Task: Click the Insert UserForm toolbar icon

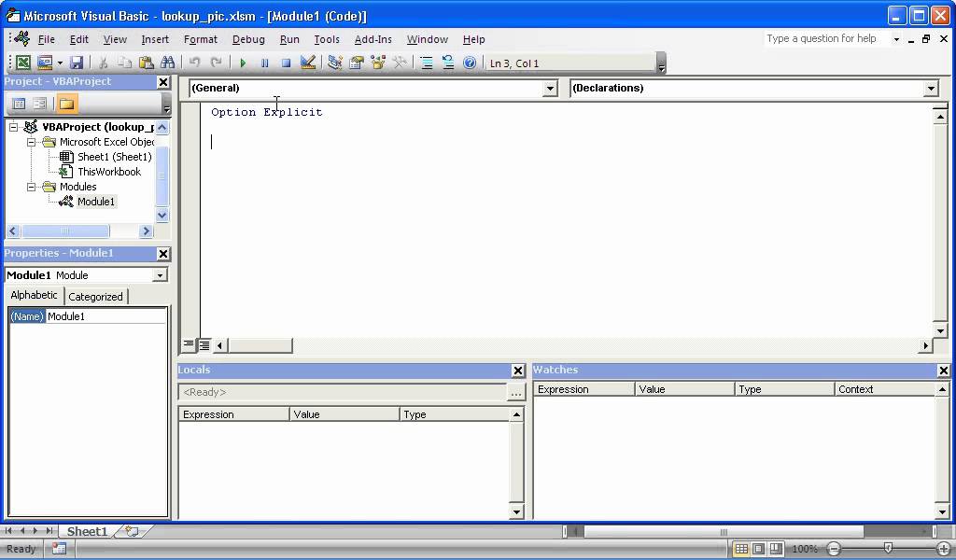Action: (45, 63)
